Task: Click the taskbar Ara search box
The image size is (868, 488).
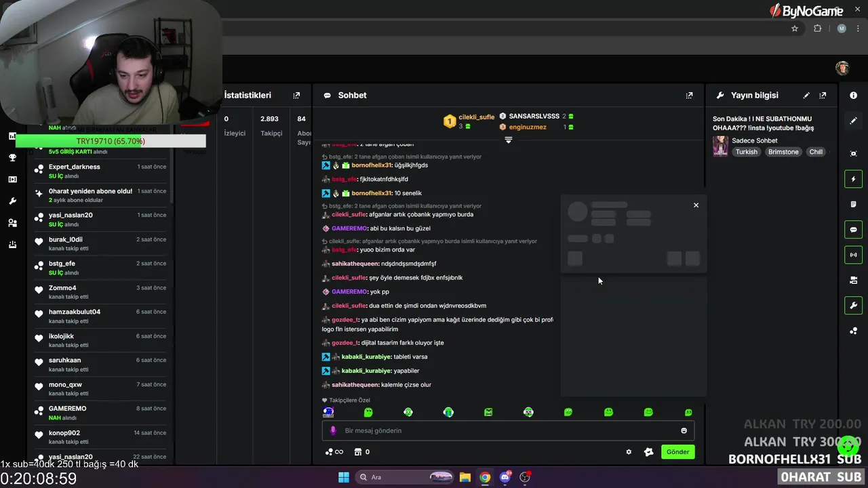Action: pos(406,477)
